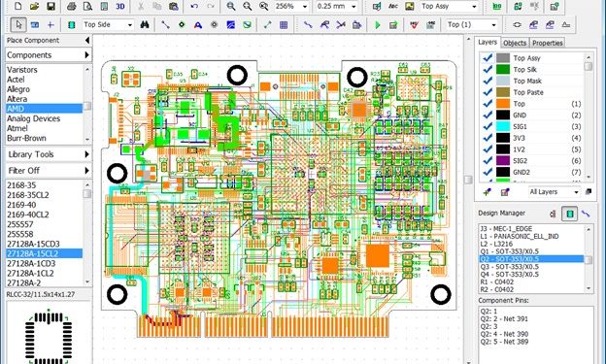Image resolution: width=606 pixels, height=364 pixels.
Task: Click the orange Top layer color swatch
Action: coord(503,104)
